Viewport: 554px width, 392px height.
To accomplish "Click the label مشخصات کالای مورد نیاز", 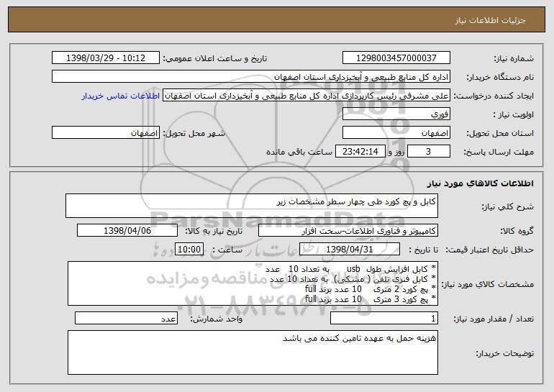I will coord(489,284).
